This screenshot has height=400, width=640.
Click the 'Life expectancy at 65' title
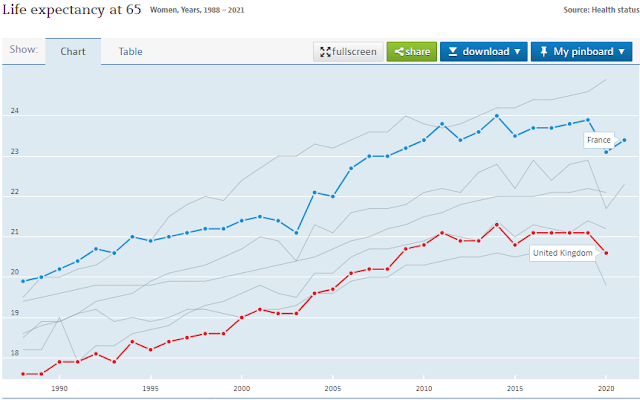[x=72, y=9]
